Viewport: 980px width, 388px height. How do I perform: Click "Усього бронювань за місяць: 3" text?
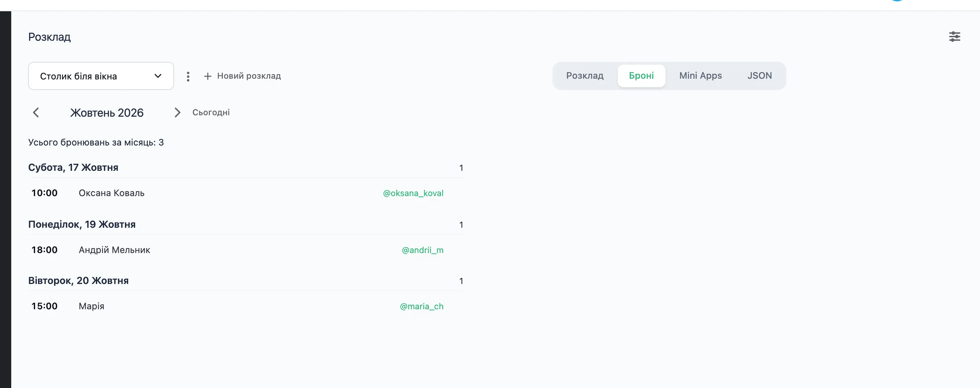[x=96, y=142]
